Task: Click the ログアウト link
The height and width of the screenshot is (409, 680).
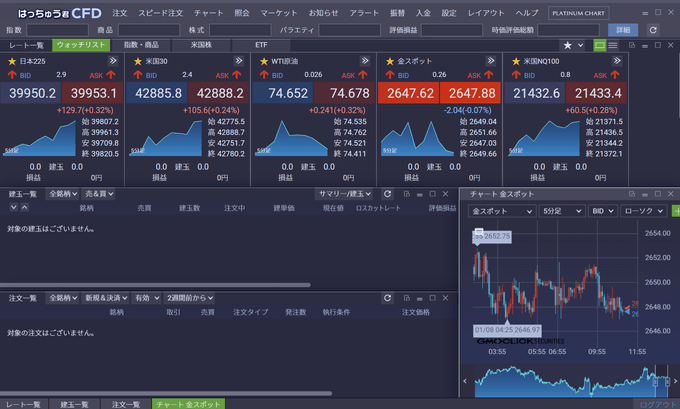Action: (x=657, y=404)
